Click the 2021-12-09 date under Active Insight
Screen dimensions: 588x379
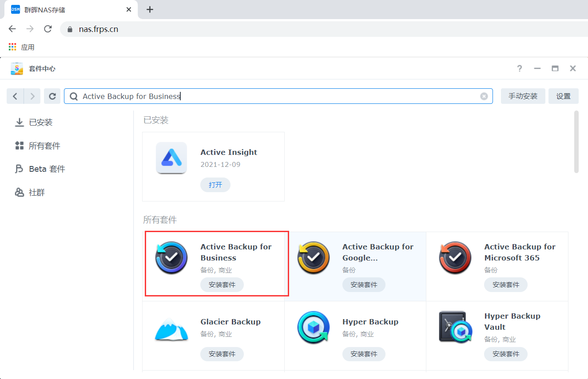tap(220, 165)
